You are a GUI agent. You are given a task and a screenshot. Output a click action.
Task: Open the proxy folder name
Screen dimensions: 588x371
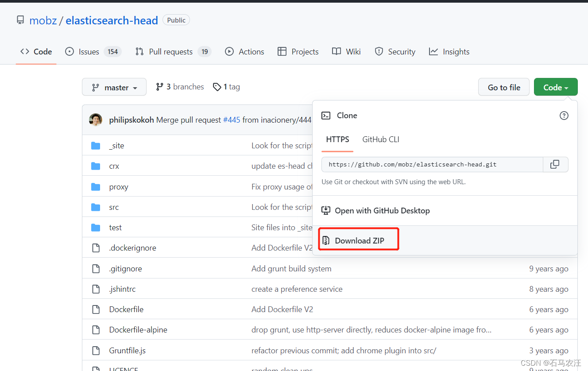coord(119,187)
